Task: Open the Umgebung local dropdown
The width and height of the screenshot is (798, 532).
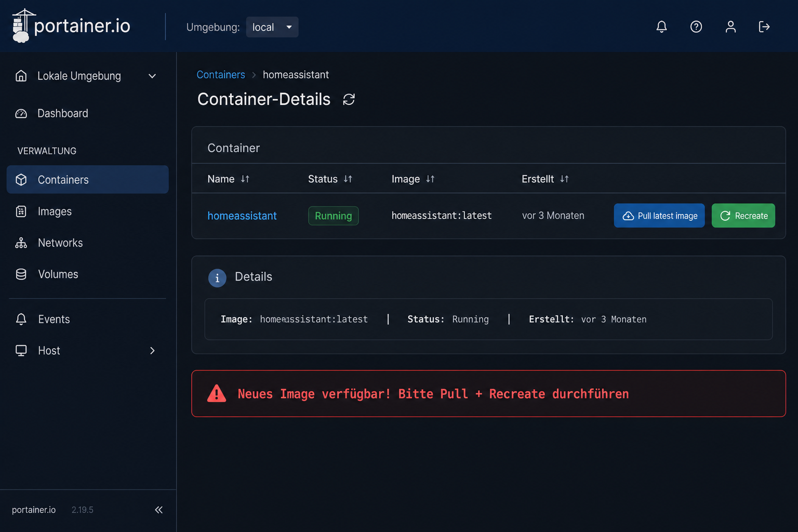Action: point(272,27)
